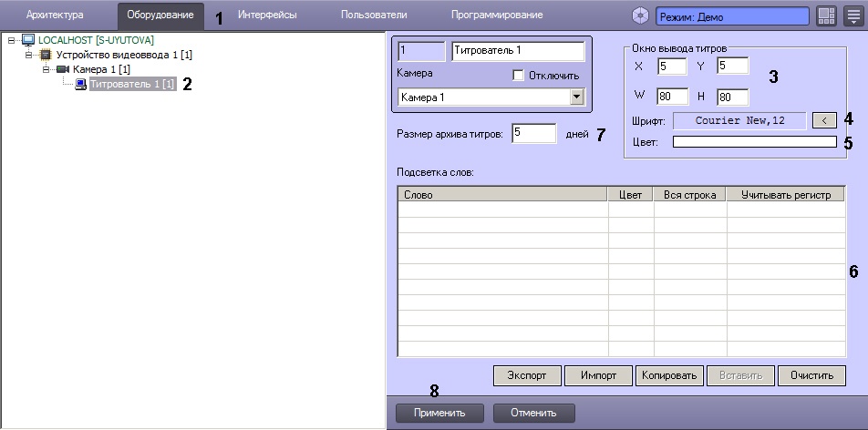Click the Цвет color bar
Viewport: 868px width, 430px height.
754,141
